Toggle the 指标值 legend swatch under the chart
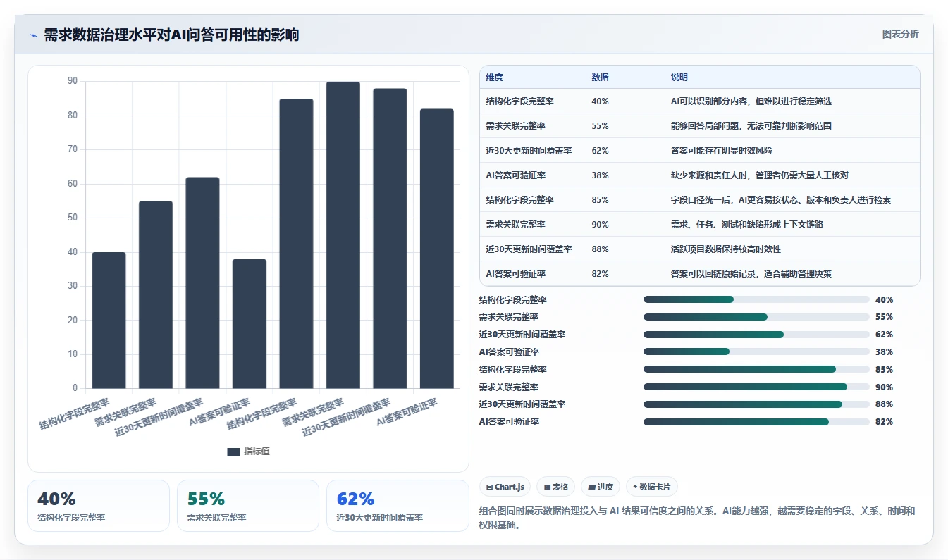 coord(233,452)
